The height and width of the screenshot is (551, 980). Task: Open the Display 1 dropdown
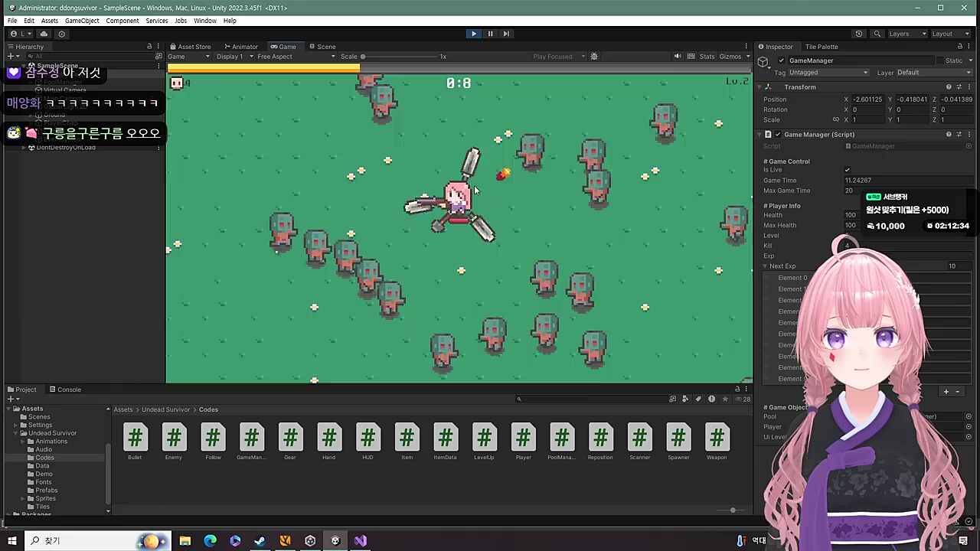click(x=234, y=57)
